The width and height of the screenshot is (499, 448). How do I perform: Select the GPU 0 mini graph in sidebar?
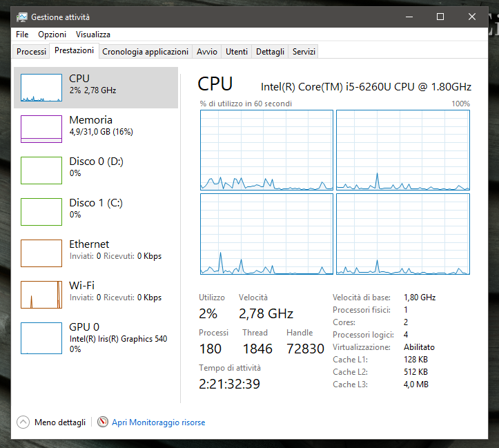coord(41,338)
